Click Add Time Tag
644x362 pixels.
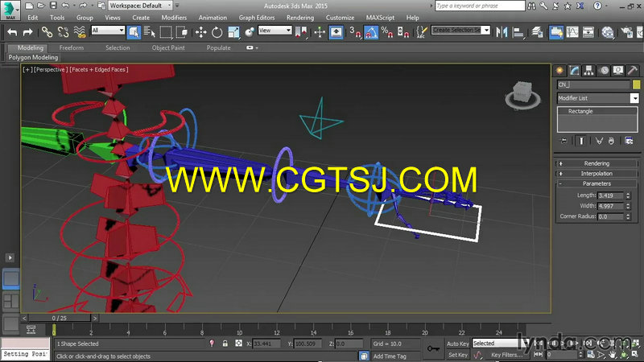[390, 356]
